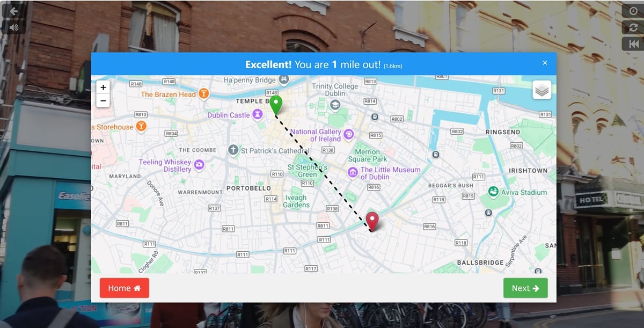Click the Dublin Castle attraction icon
The height and width of the screenshot is (328, 644).
pos(259,115)
